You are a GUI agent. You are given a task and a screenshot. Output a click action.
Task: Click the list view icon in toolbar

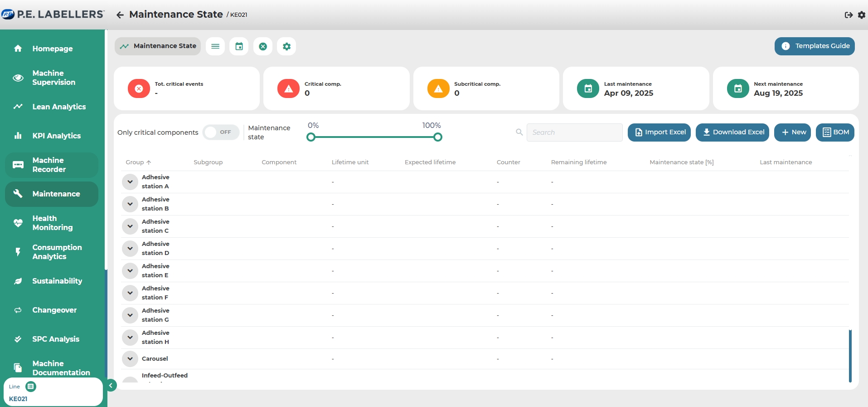pos(215,46)
